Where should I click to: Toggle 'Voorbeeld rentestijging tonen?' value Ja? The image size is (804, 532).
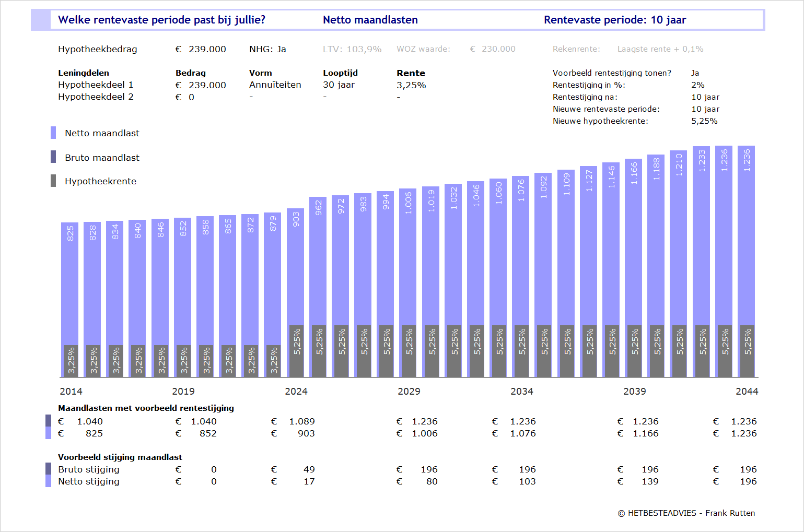click(695, 73)
